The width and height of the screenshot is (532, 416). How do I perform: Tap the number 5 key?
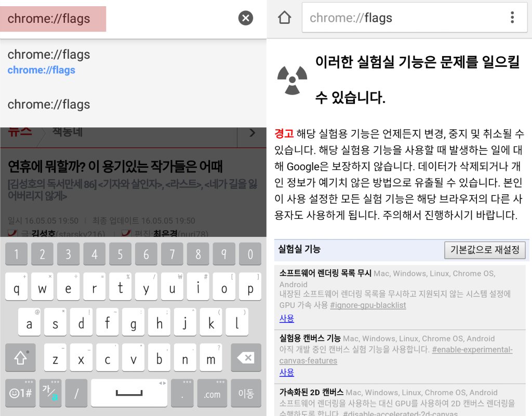(x=120, y=253)
